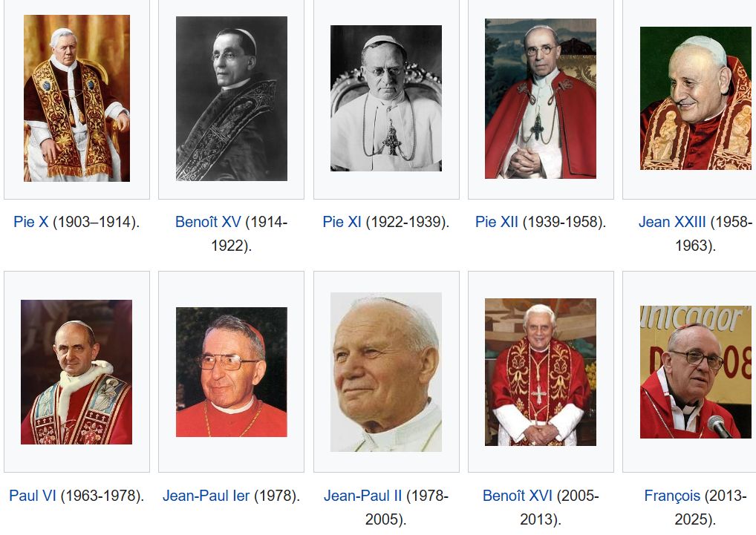The width and height of the screenshot is (756, 535).
Task: Open the Benoît XV black-and-white portrait
Action: (232, 99)
